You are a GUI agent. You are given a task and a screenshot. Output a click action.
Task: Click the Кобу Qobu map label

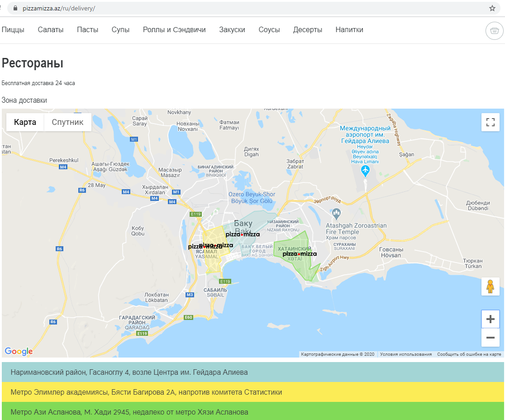(x=138, y=231)
